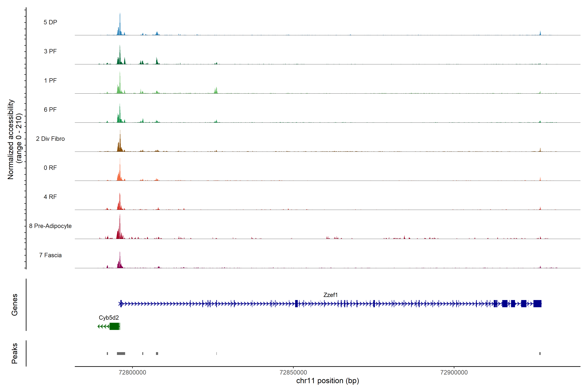Select the 6 PF track label
The image size is (588, 392).
50,109
